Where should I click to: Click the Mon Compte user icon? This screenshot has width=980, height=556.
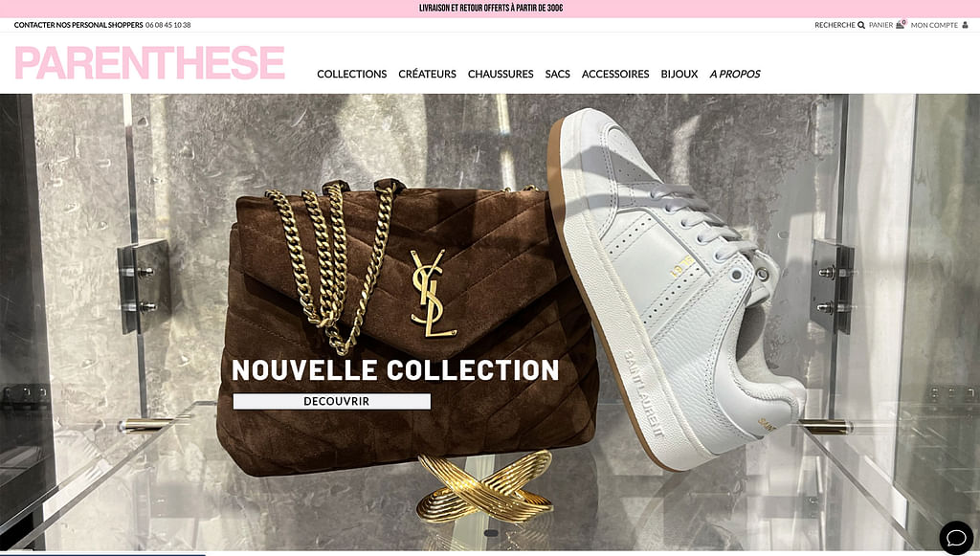[965, 25]
